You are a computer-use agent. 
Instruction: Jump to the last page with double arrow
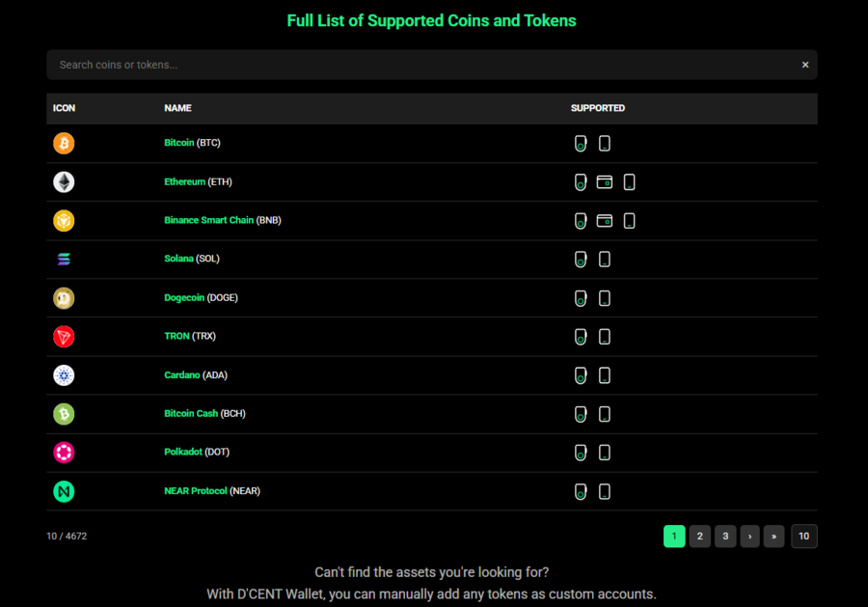tap(773, 536)
